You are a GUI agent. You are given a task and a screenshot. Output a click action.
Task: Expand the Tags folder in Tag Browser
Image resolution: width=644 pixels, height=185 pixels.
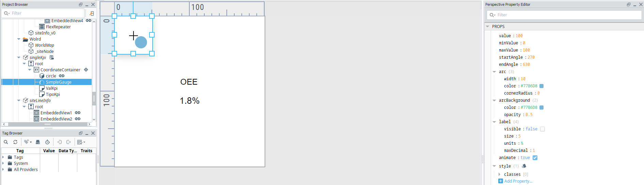tap(3, 157)
